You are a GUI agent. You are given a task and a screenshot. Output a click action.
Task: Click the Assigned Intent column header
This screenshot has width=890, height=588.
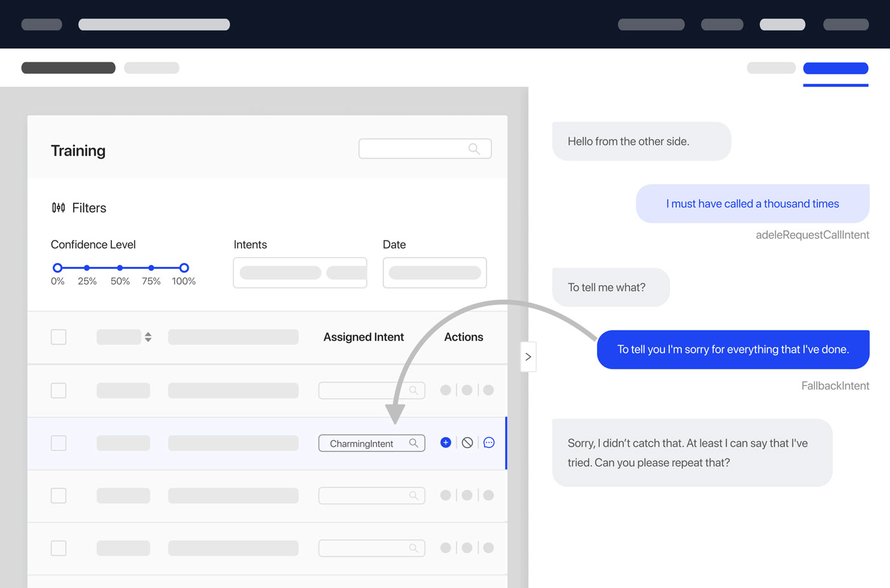(x=364, y=337)
